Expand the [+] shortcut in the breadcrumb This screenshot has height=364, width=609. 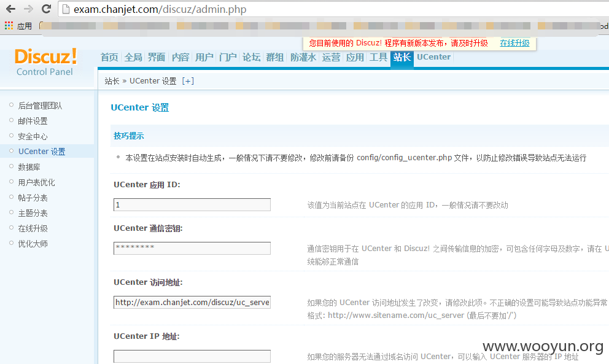188,81
